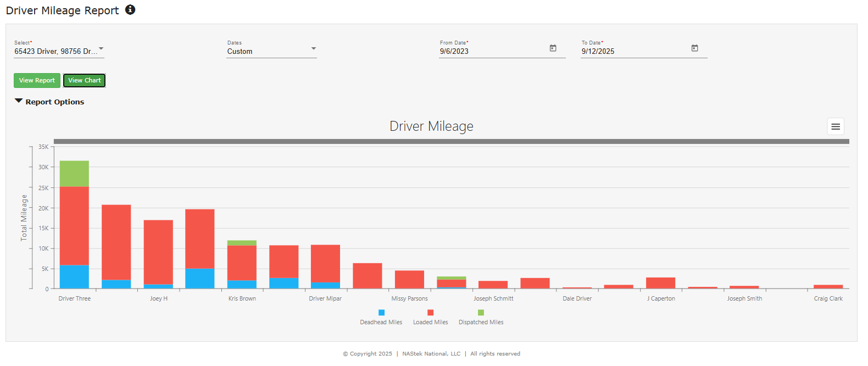Click the Driver Mipar loaded miles bar

325,263
